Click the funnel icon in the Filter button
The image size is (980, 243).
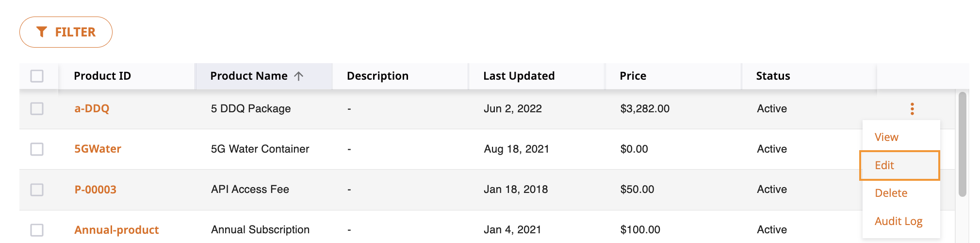[42, 32]
